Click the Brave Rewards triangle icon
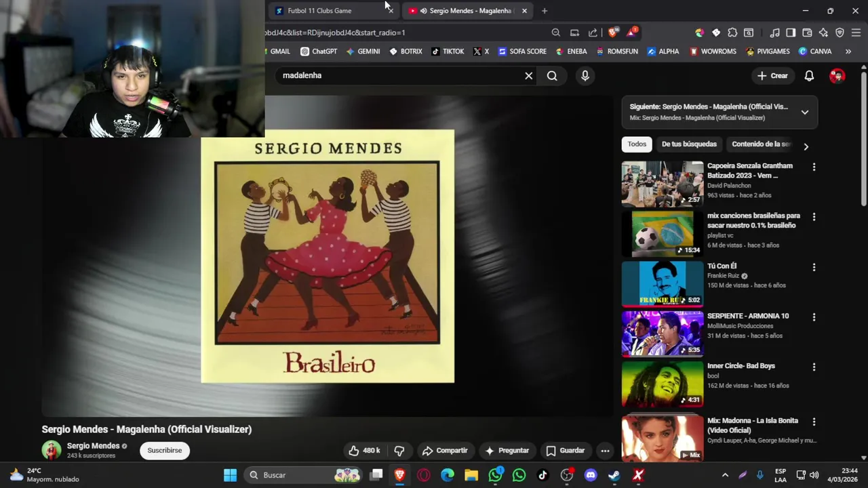 pos(632,32)
